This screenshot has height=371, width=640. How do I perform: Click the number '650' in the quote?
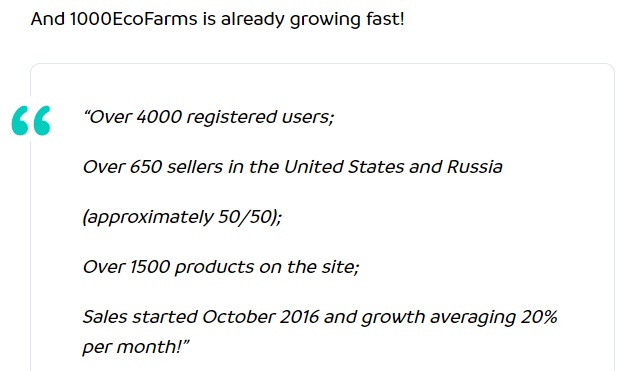[x=146, y=167]
